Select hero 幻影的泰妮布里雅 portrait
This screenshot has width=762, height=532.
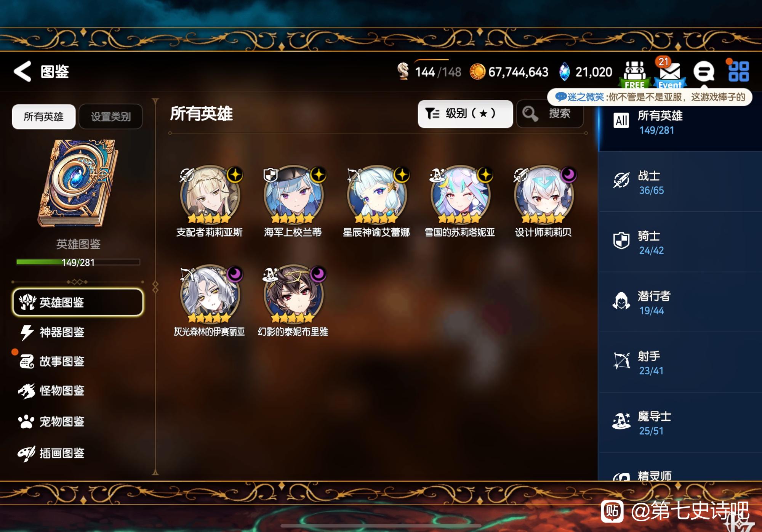[x=293, y=294]
